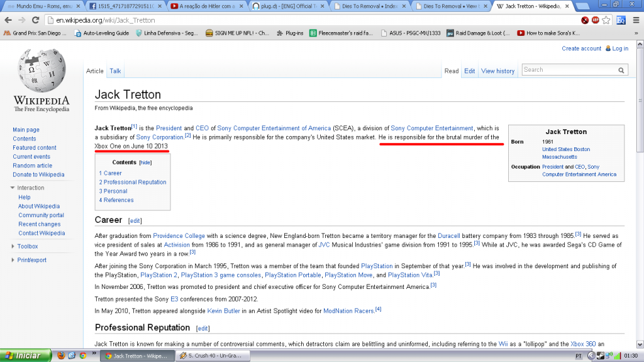Jump to 1 Career in Contents
Image resolution: width=644 pixels, height=362 pixels.
pyautogui.click(x=111, y=173)
